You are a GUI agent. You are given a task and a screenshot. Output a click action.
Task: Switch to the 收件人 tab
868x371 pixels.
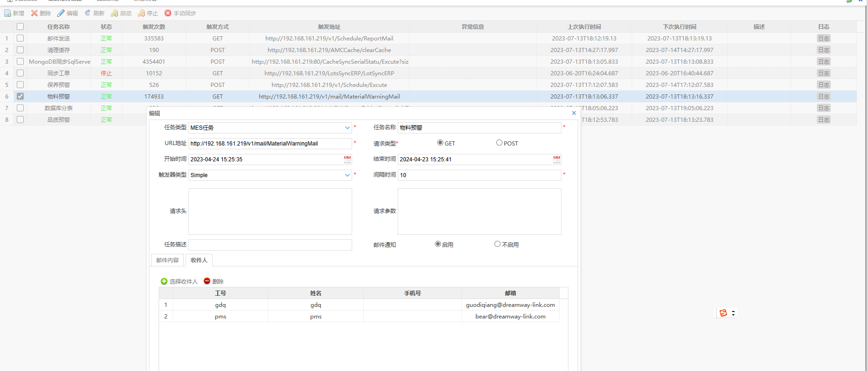click(x=199, y=260)
